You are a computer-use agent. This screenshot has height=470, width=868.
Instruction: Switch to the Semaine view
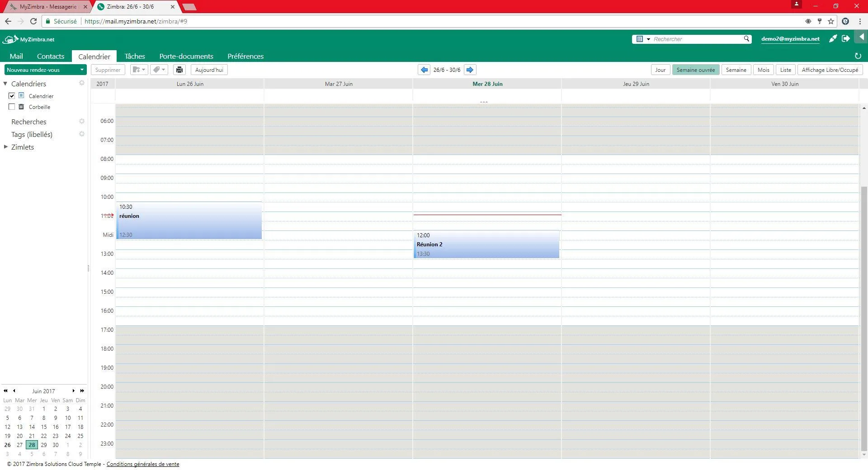pyautogui.click(x=736, y=70)
